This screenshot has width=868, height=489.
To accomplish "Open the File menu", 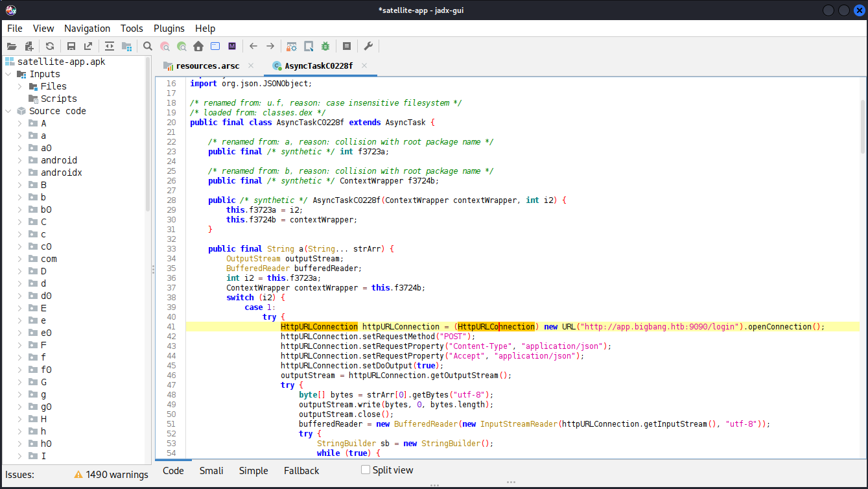I will click(15, 29).
